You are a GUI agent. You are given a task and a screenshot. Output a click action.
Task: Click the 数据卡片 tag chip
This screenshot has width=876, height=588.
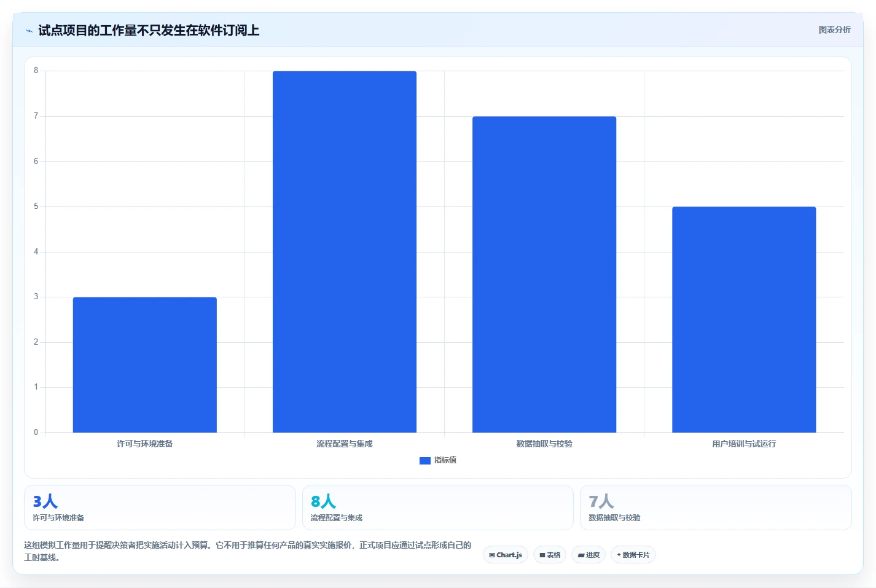[x=633, y=555]
